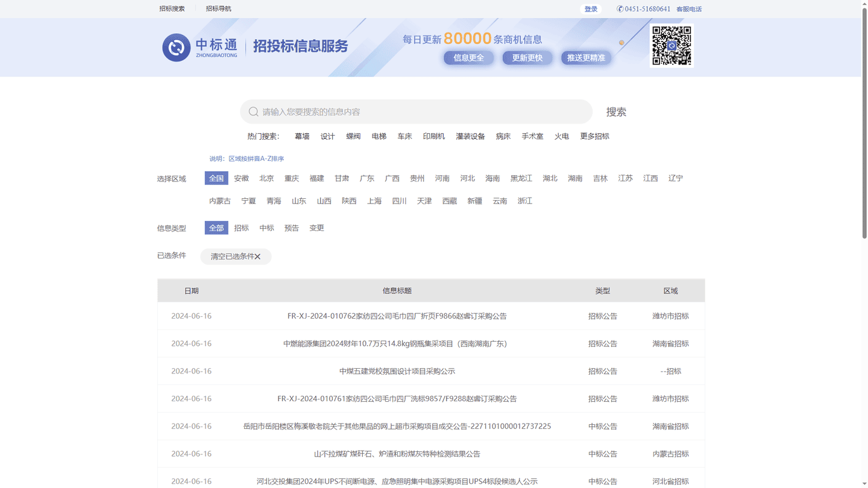This screenshot has height=488, width=868.
Task: Select region filter 重庆
Action: pyautogui.click(x=292, y=178)
